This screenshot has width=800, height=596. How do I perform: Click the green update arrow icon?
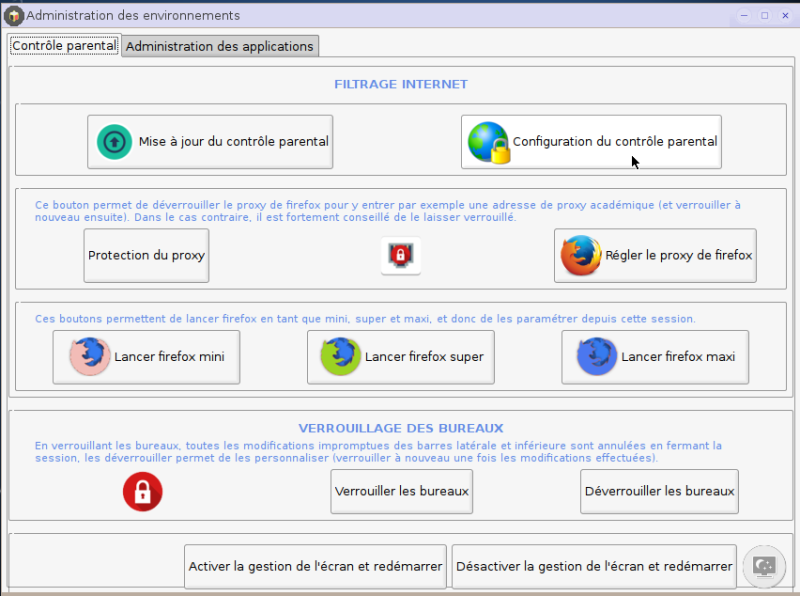tap(114, 142)
